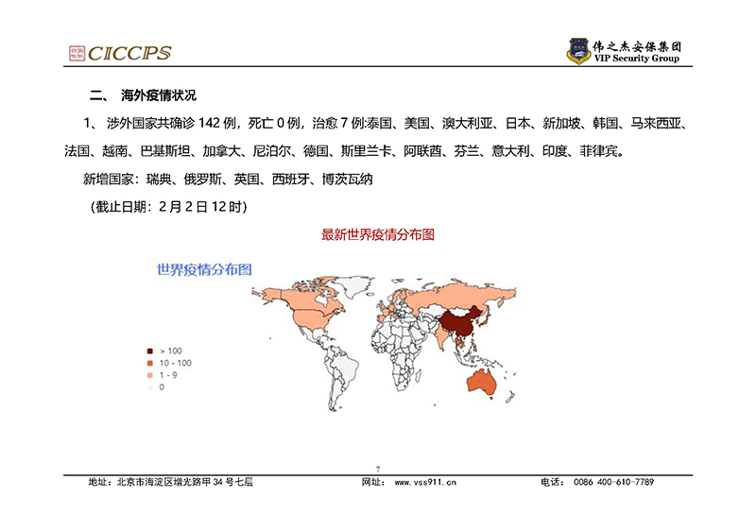Click the '> 100' legend color swatch
Screen dimensions: 756x532
tap(150, 351)
